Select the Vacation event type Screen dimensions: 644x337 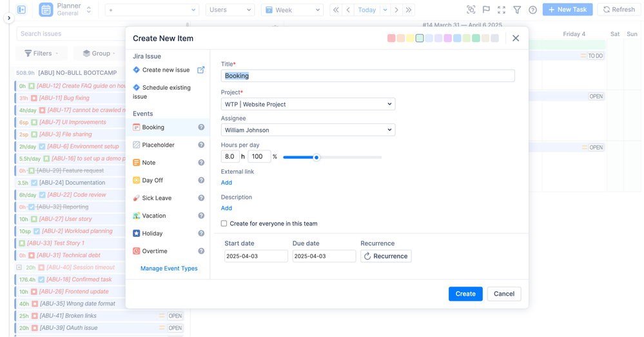(x=168, y=216)
